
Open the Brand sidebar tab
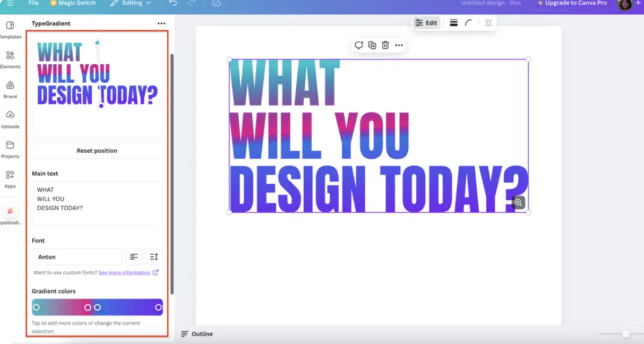(x=10, y=90)
